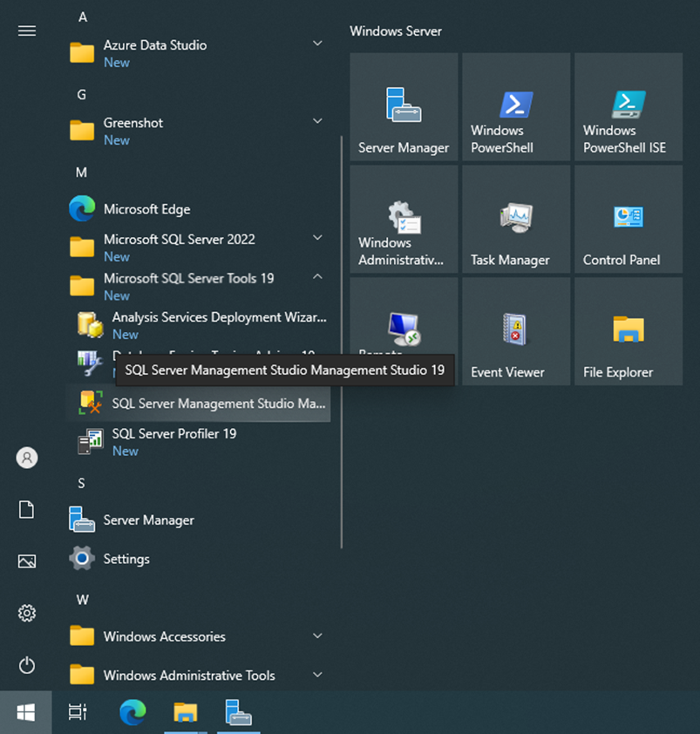Jump to letter G in the app list
700x734 pixels.
pos(81,95)
